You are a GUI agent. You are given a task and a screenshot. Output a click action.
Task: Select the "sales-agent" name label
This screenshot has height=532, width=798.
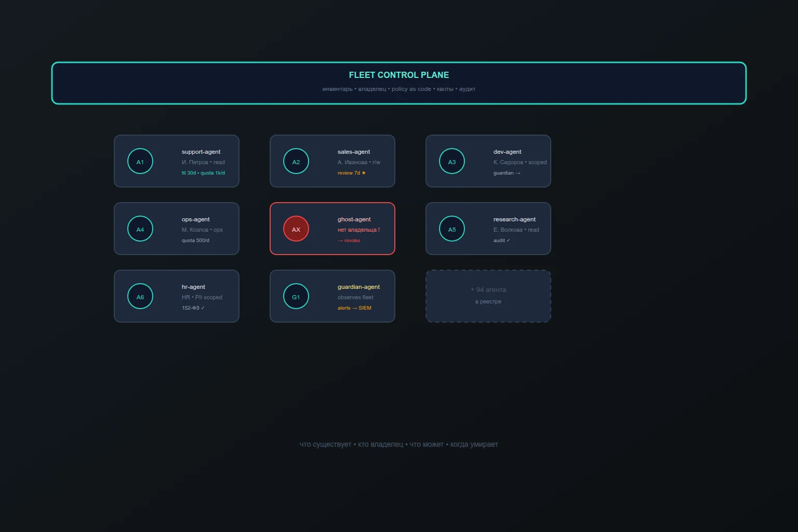[354, 152]
